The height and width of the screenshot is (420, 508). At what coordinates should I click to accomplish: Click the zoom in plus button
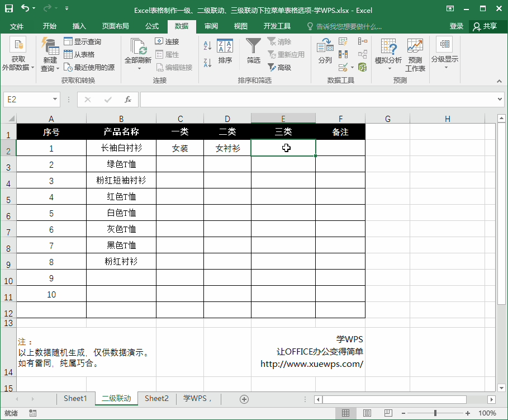point(468,413)
